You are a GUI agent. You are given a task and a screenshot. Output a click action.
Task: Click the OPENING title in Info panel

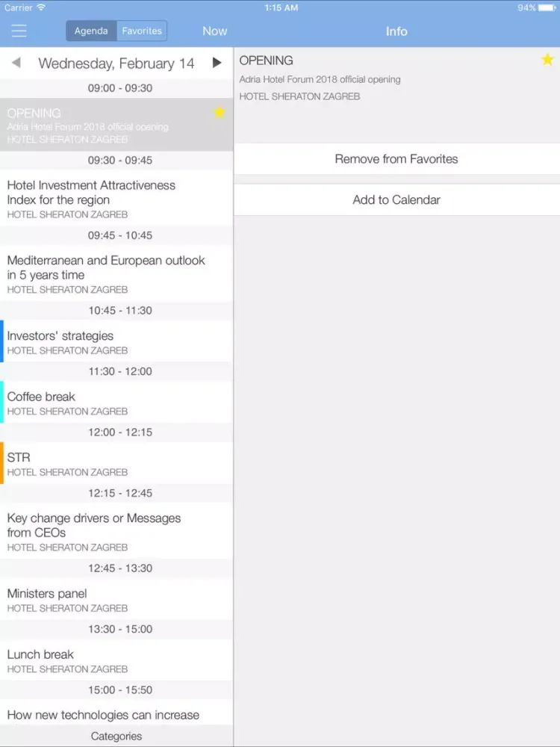coord(267,61)
